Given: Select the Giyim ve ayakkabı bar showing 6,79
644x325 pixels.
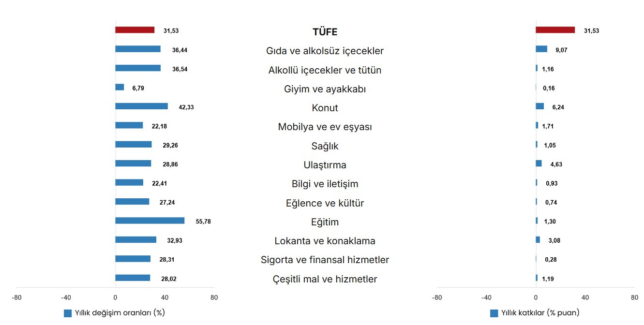Looking at the screenshot, I should pyautogui.click(x=120, y=87).
